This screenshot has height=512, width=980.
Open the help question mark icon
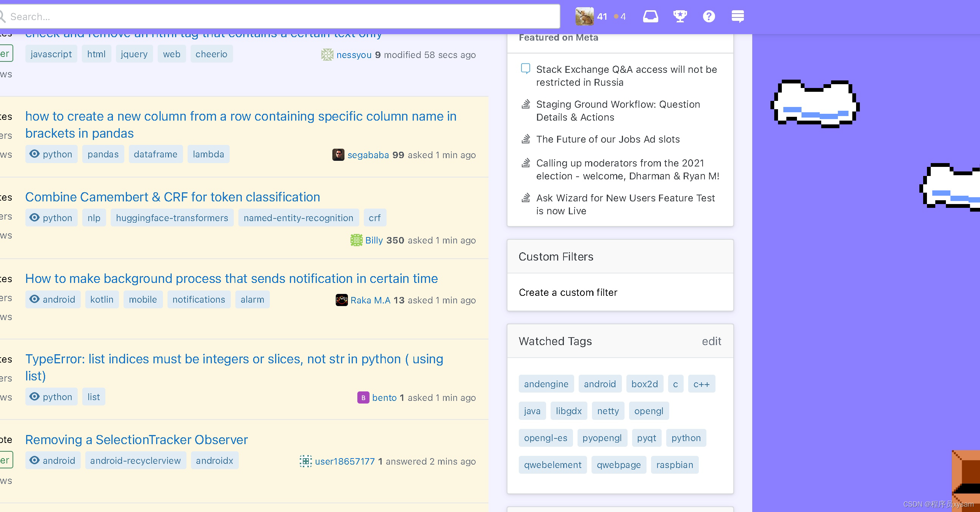click(708, 16)
